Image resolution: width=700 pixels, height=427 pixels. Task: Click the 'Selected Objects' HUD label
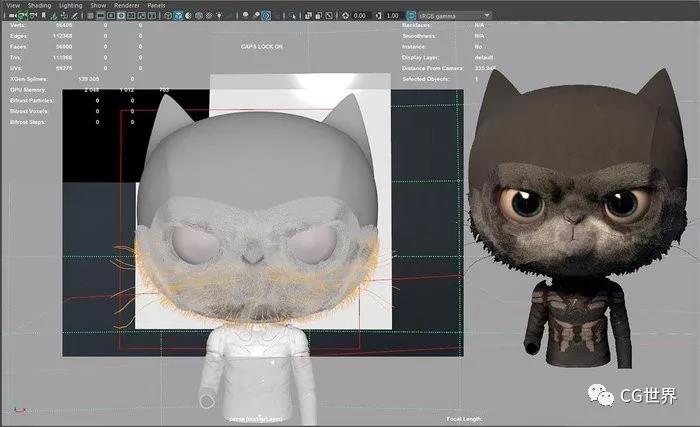click(425, 79)
